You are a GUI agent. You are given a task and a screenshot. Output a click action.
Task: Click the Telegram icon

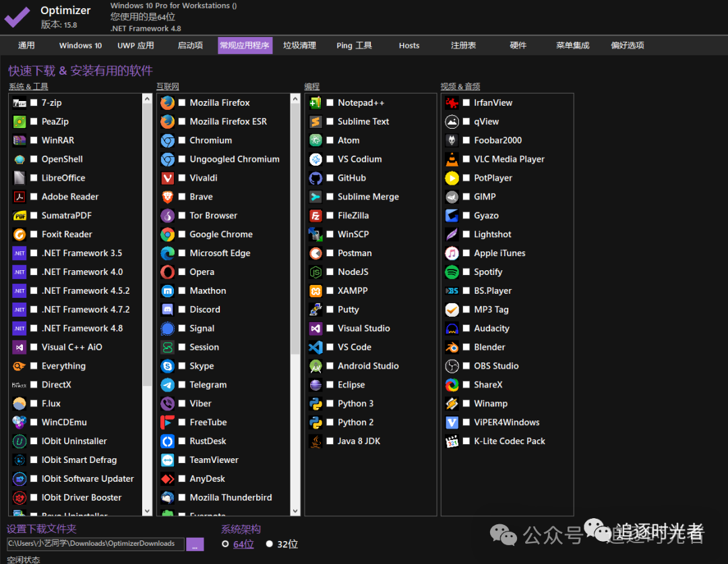(x=168, y=385)
